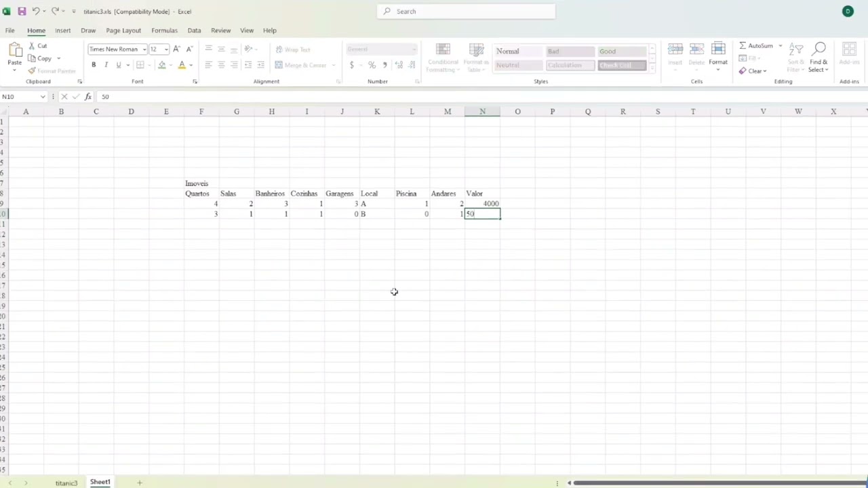Add a new sheet with plus button

click(140, 483)
